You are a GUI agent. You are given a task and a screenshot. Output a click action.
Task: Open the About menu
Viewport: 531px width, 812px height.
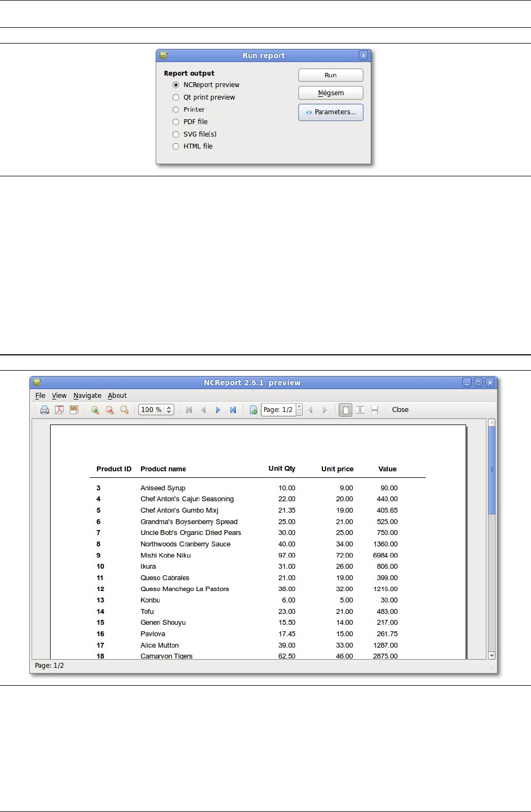pyautogui.click(x=117, y=396)
